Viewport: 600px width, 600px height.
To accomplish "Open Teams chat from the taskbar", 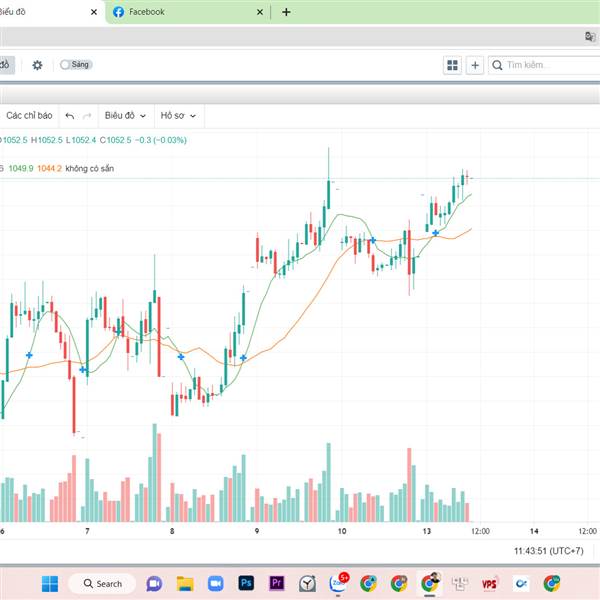I will (x=154, y=584).
